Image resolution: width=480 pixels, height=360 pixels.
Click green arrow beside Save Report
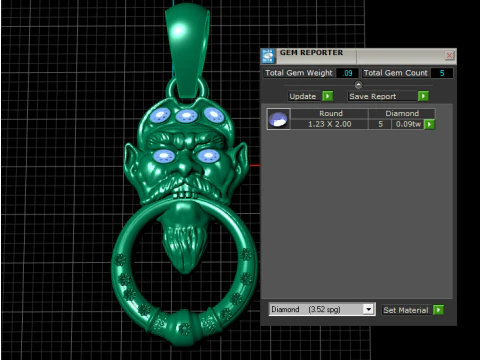pos(423,96)
